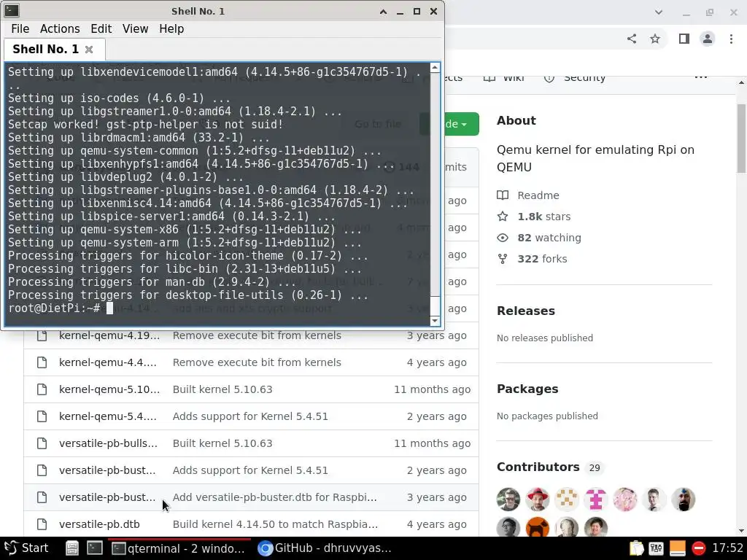Open the Wiki tab on GitHub
Screen dimensions: 747x560
pyautogui.click(x=503, y=77)
